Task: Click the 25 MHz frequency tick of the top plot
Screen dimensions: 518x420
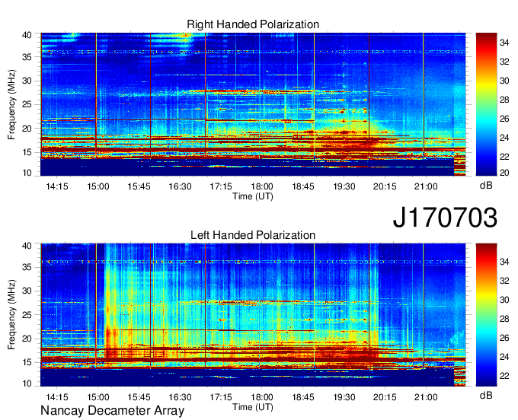Action: click(27, 104)
